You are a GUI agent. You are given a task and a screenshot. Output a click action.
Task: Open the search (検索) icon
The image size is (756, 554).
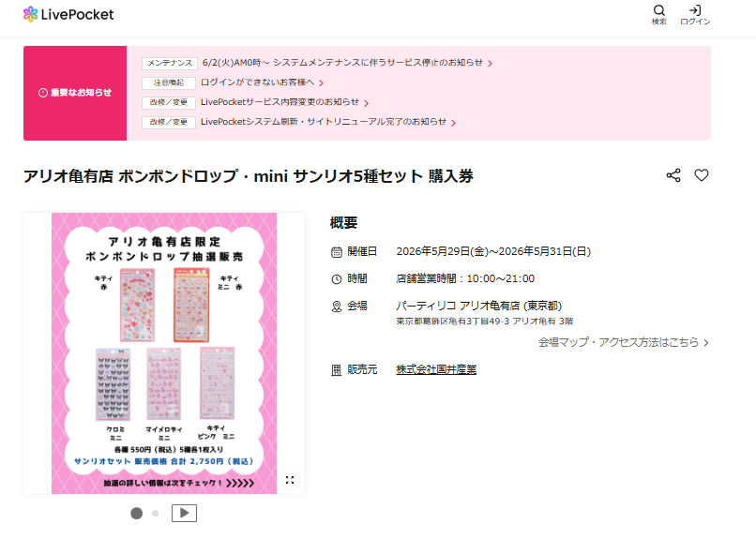point(659,15)
